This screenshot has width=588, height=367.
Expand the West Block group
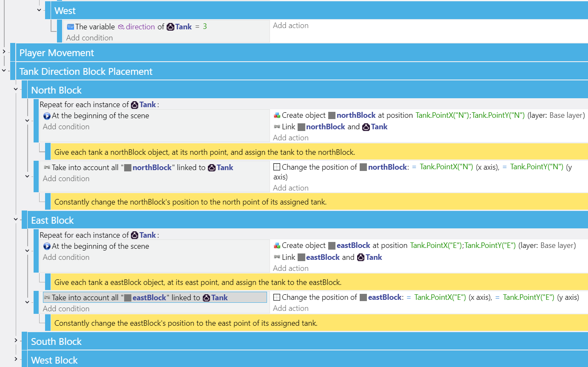point(16,359)
